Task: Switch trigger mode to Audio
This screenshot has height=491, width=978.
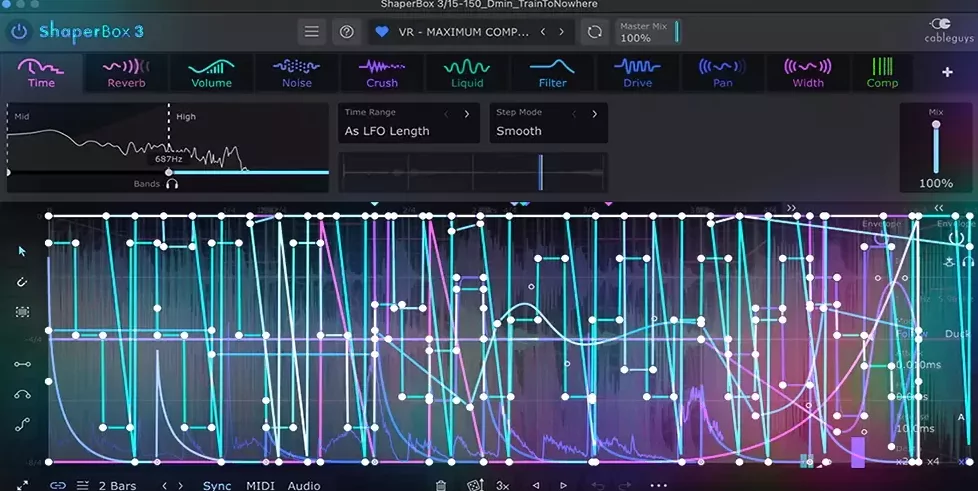Action: [304, 485]
